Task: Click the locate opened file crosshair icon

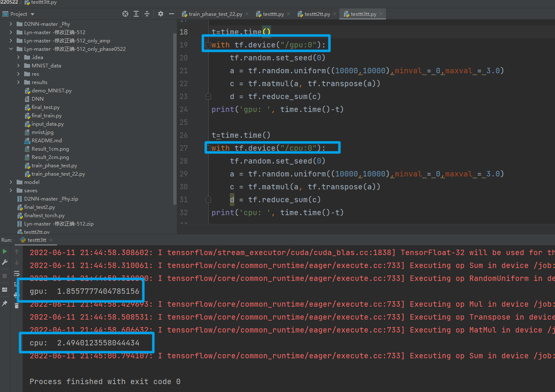Action: point(125,14)
